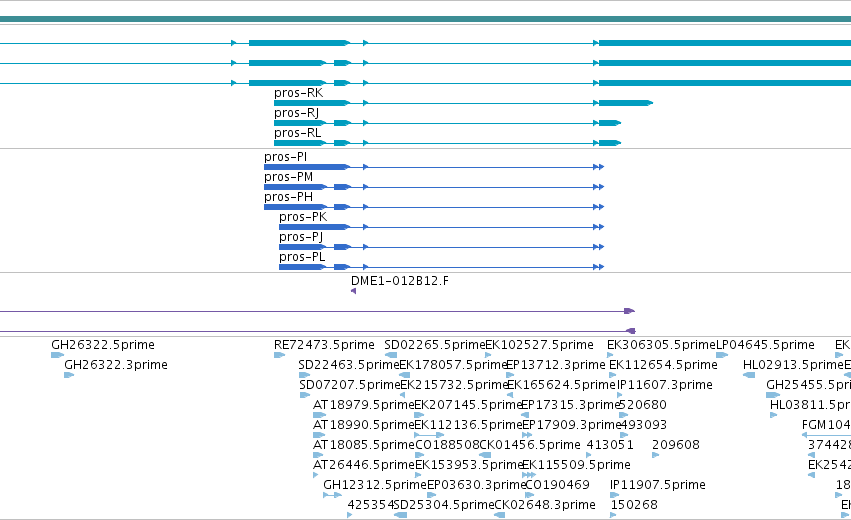Screen dimensions: 851x520
Task: Open the pros-RL transcript label
Action: tap(297, 133)
